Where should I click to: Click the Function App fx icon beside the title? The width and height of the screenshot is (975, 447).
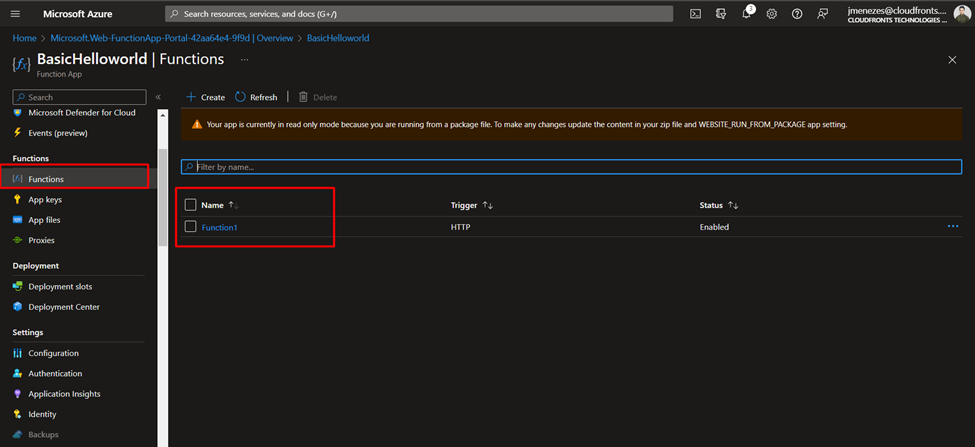coord(21,63)
